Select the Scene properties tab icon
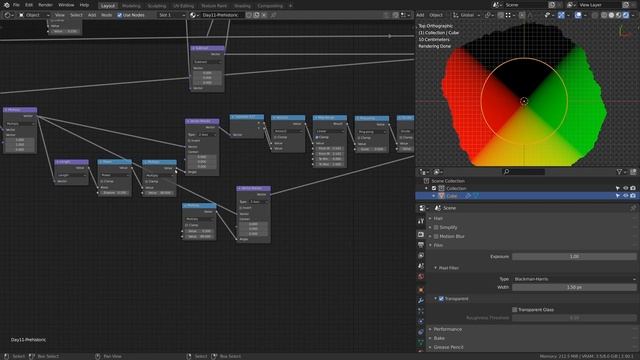Image resolution: width=640 pixels, height=360 pixels. point(421,266)
